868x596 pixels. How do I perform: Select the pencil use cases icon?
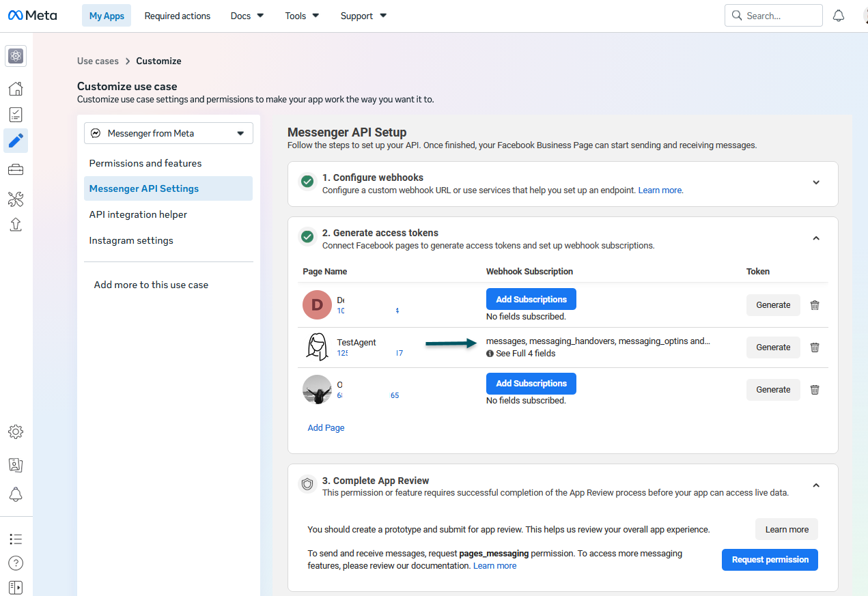tap(16, 141)
